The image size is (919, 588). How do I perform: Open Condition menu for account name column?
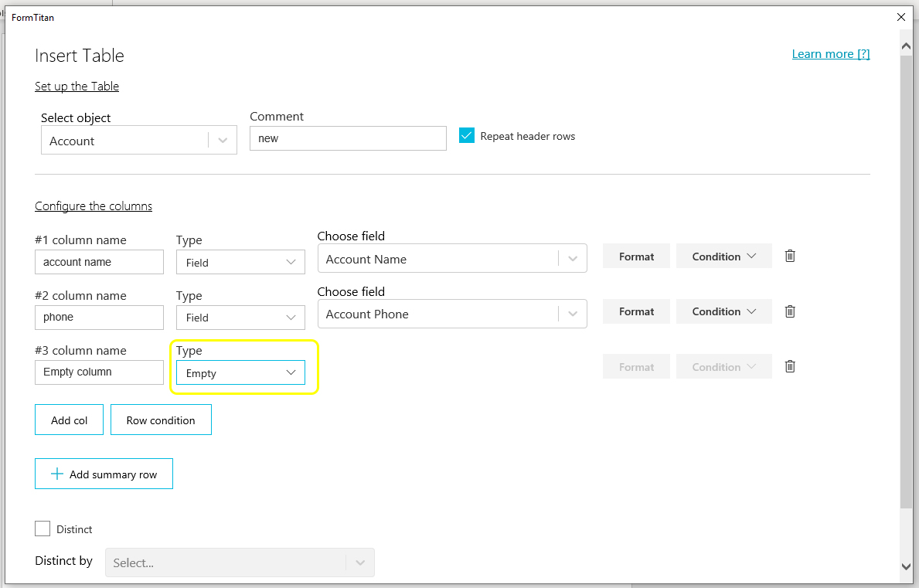pos(723,257)
